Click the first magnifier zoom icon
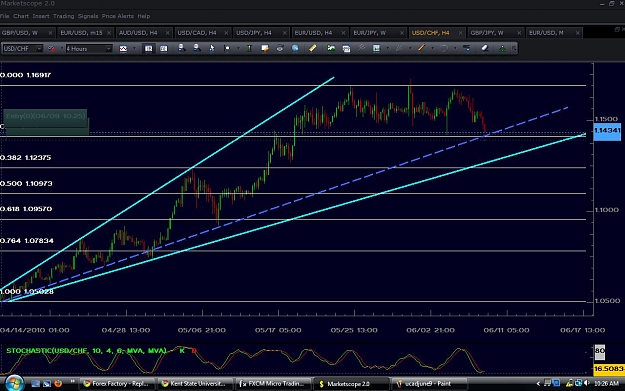Viewport: 625px width, 391px height. tap(181, 48)
